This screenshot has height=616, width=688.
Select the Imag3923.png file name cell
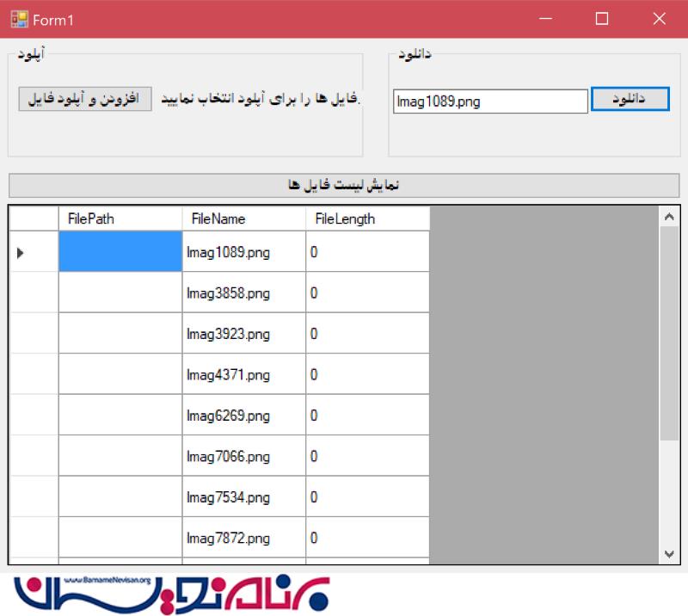244,333
